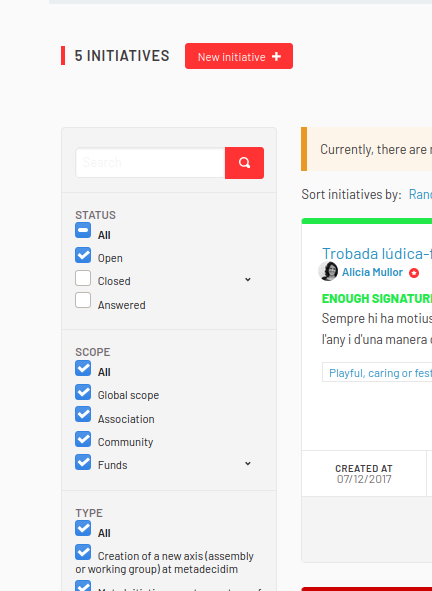Image resolution: width=432 pixels, height=591 pixels.
Task: Toggle the Type All checkbox
Action: coord(83,528)
